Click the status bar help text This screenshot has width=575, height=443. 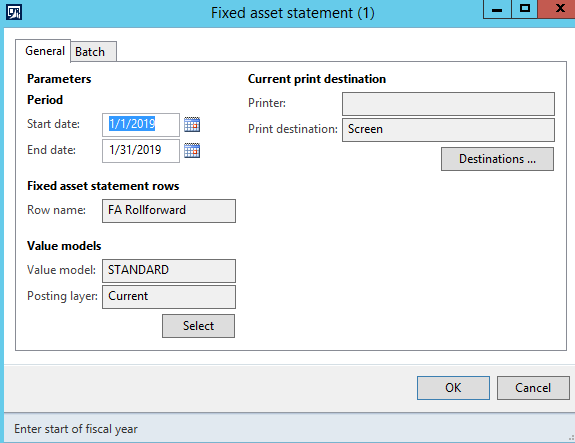76,429
